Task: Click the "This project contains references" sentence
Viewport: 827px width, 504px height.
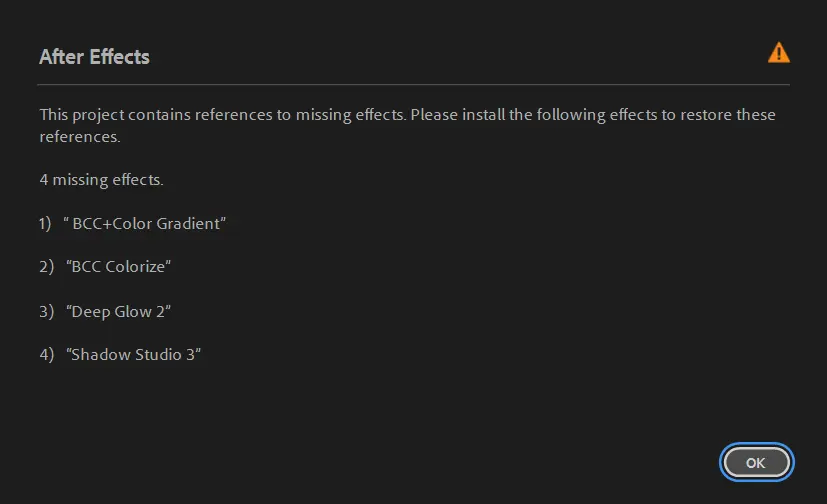Action: point(222,115)
